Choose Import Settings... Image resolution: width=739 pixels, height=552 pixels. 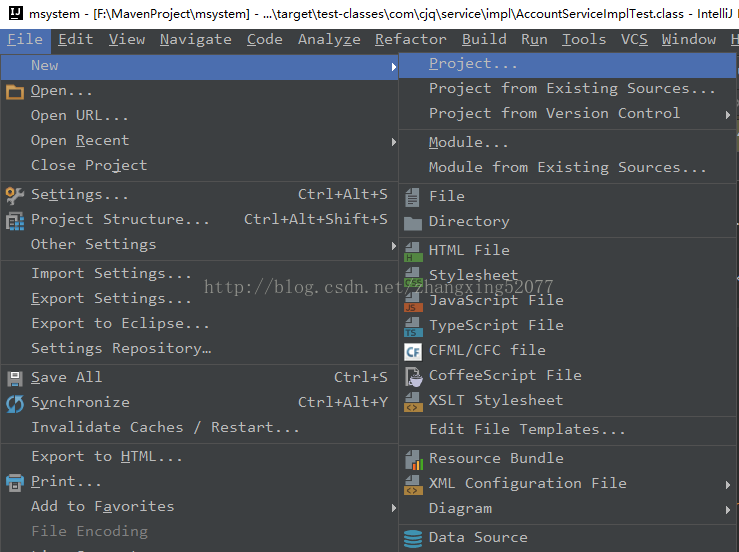[x=199, y=274]
